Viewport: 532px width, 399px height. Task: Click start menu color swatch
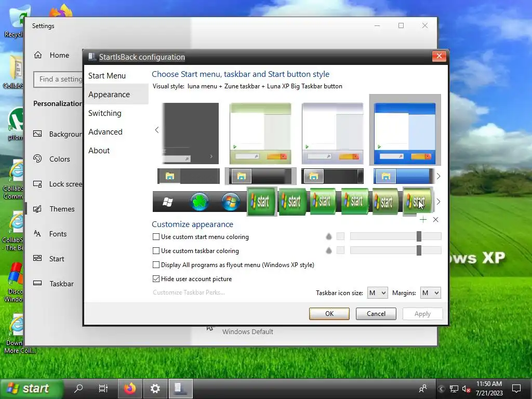coord(340,236)
